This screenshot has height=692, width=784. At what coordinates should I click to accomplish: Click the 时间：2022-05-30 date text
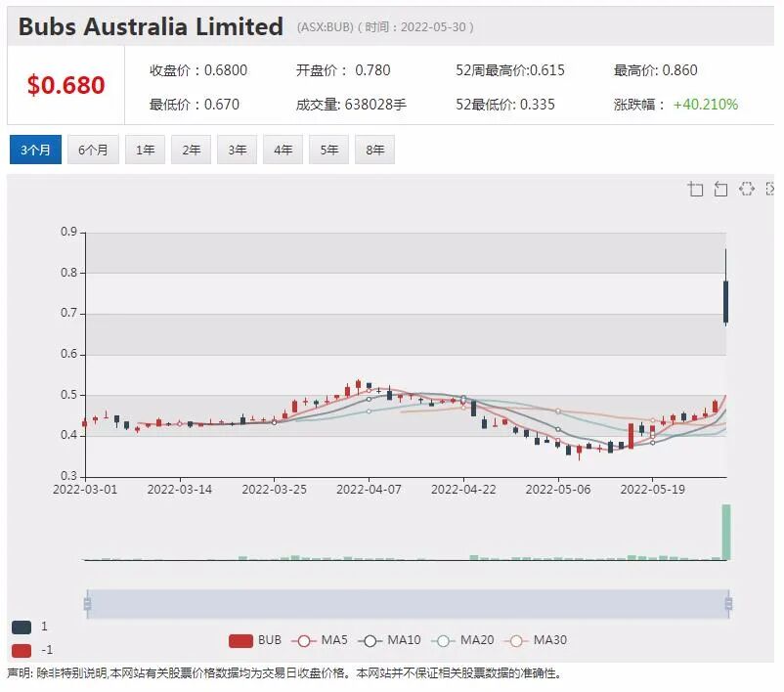point(416,27)
